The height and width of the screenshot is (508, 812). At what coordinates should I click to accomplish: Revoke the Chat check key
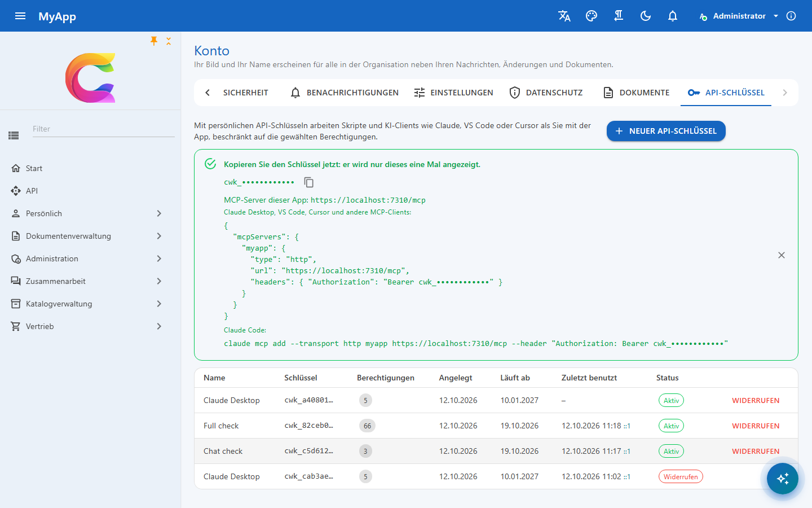pyautogui.click(x=756, y=451)
